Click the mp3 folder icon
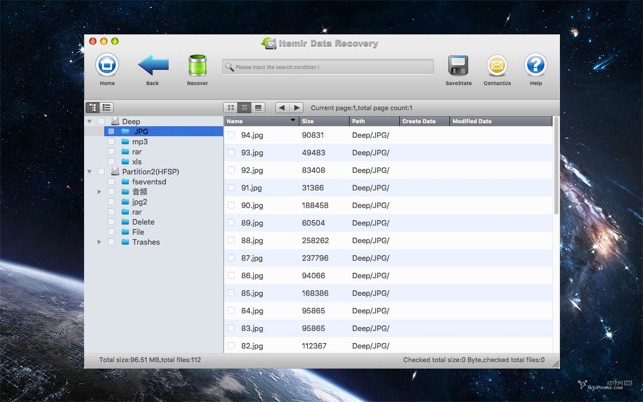The height and width of the screenshot is (402, 643). pos(125,142)
